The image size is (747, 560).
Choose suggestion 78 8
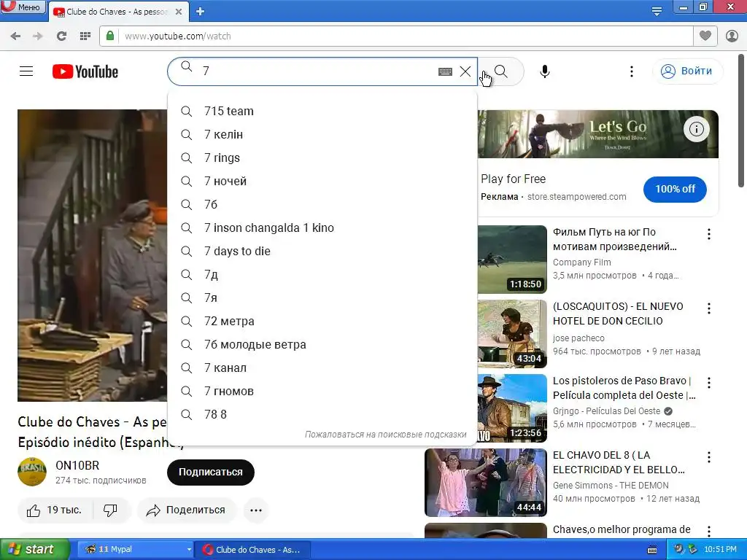coord(322,414)
